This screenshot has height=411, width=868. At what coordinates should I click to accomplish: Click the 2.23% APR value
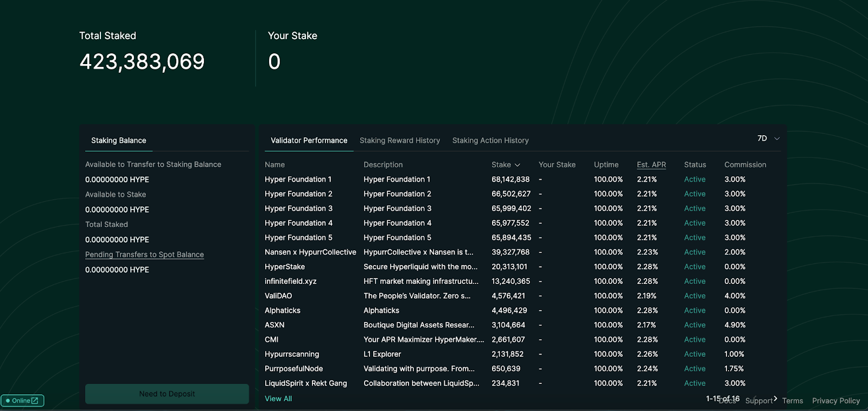[647, 252]
